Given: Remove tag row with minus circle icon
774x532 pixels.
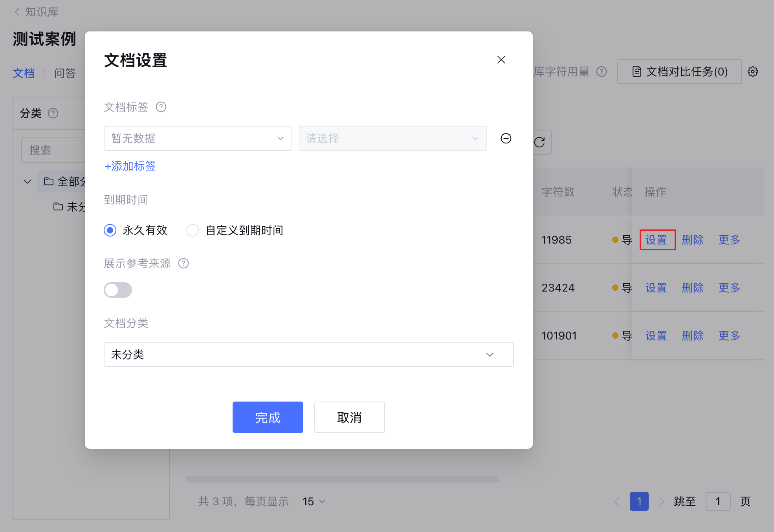Looking at the screenshot, I should coord(506,138).
